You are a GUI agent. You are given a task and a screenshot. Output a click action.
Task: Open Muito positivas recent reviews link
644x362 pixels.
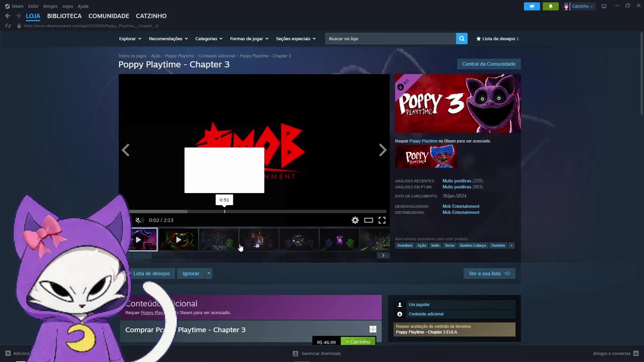click(x=457, y=181)
